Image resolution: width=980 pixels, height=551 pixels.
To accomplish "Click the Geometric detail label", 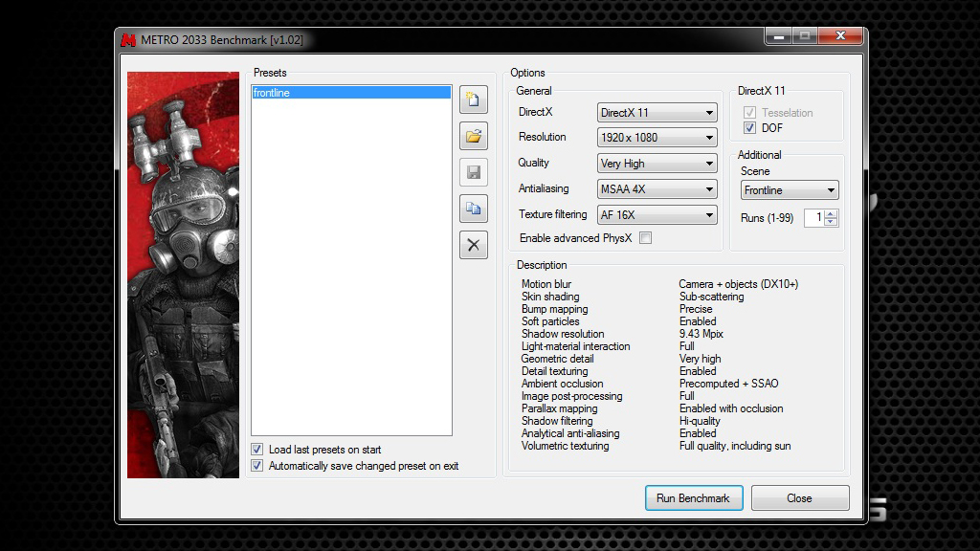I will (x=558, y=359).
